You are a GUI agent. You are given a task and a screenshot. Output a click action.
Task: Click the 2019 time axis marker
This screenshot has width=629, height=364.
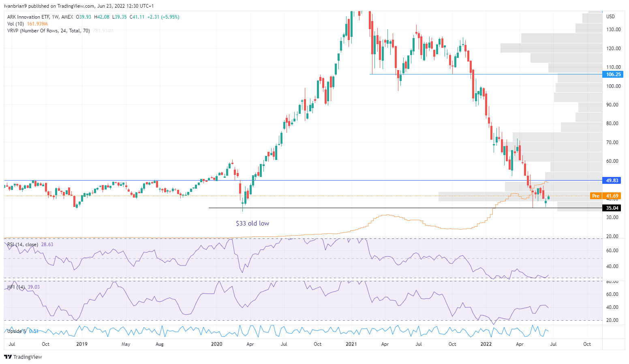(82, 344)
